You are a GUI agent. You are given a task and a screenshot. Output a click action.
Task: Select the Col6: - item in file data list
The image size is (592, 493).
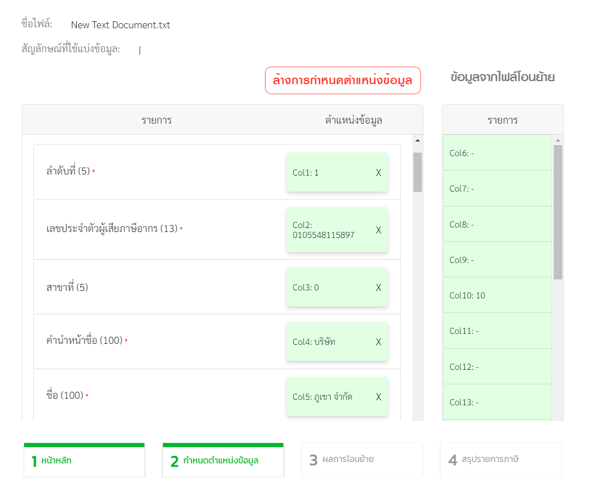coord(497,153)
